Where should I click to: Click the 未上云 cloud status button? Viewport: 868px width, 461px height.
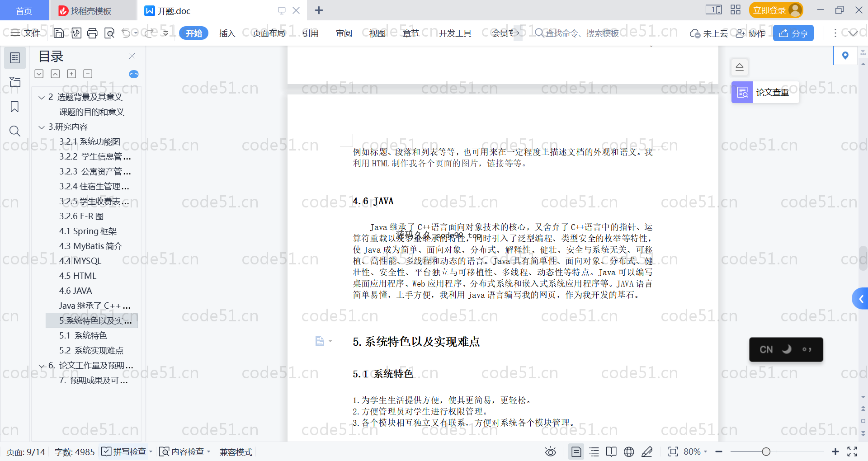click(708, 33)
